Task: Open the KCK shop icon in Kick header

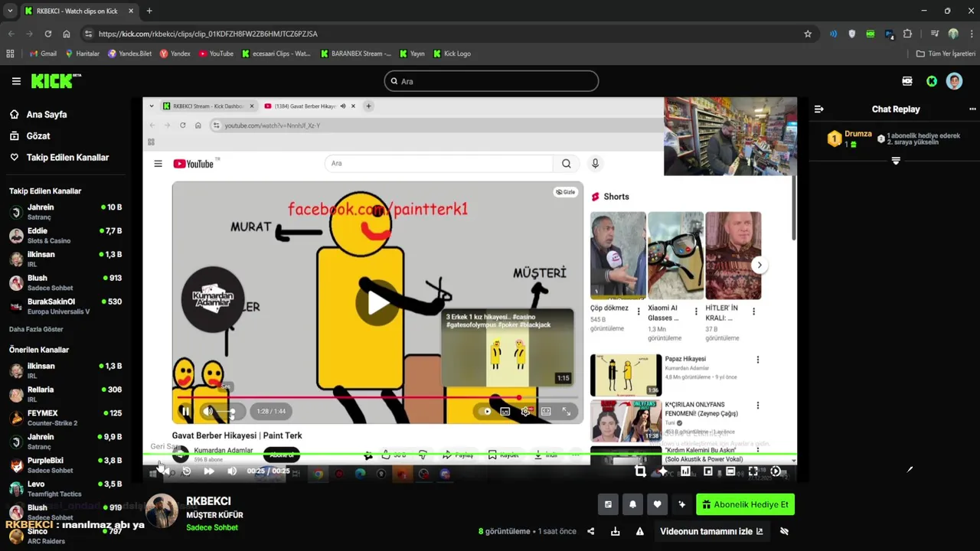Action: point(907,81)
